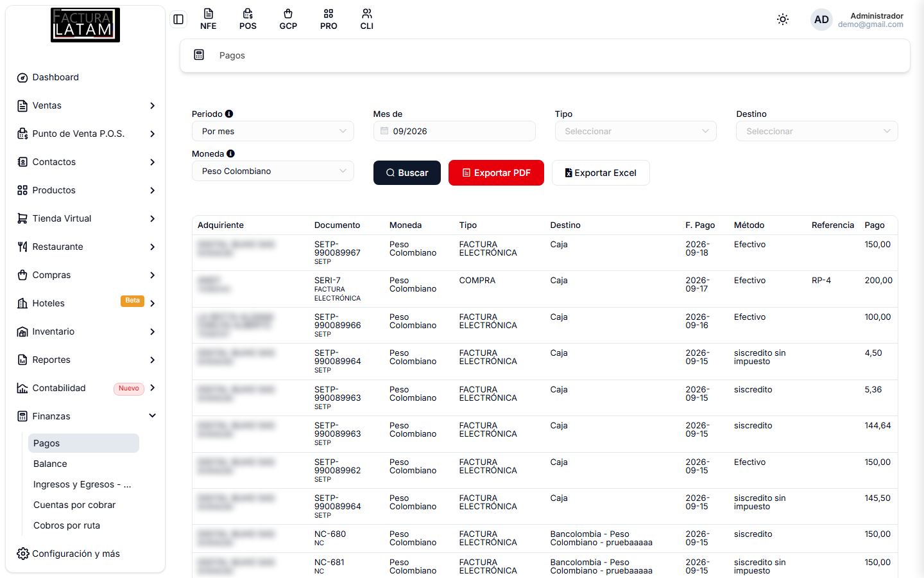Expand the Hoteles Beta menu

85,303
